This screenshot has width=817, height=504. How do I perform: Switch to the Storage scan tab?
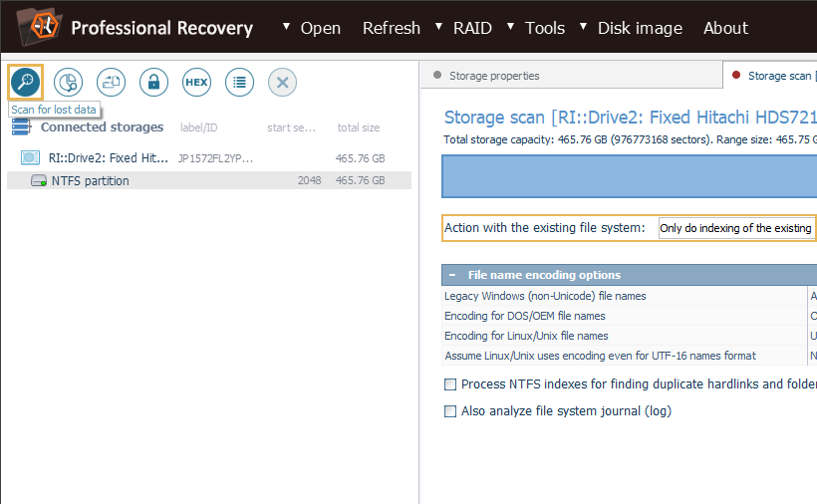[x=771, y=76]
